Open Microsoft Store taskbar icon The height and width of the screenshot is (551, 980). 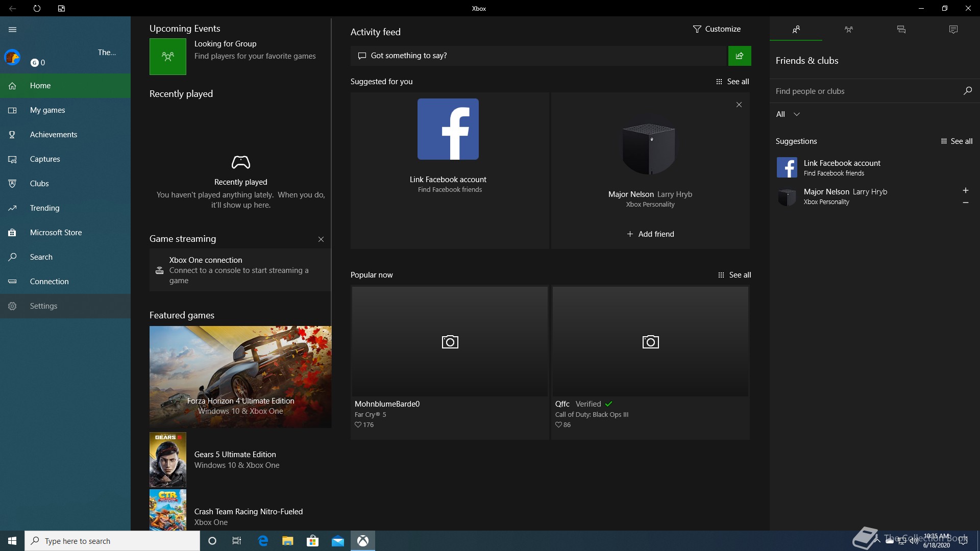click(x=312, y=541)
